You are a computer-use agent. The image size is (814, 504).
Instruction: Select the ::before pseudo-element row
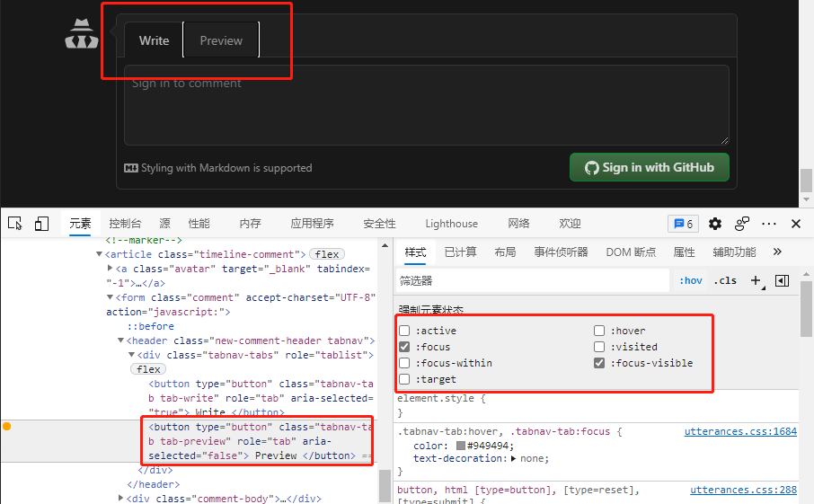pyautogui.click(x=151, y=326)
